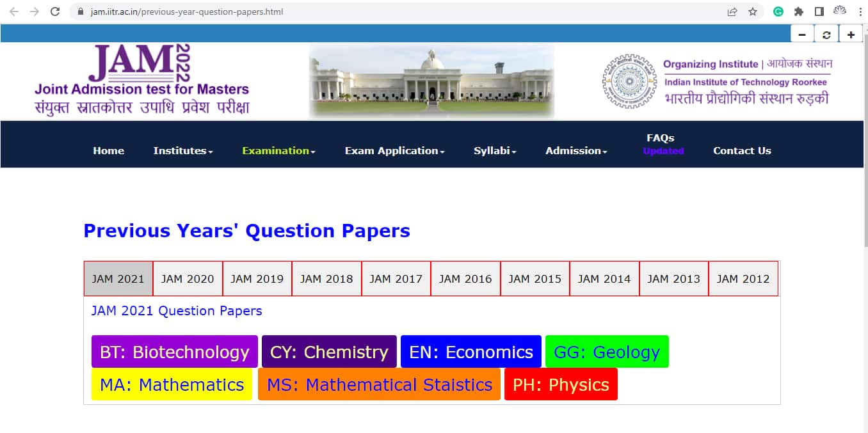The height and width of the screenshot is (433, 868).
Task: Reload the page with the refresh icon
Action: pyautogui.click(x=55, y=12)
